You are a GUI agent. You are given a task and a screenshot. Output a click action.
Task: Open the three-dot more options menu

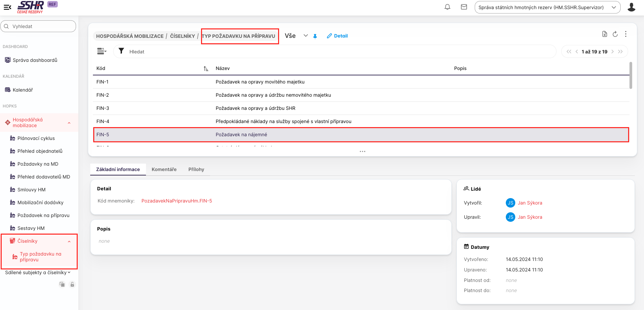coord(626,34)
